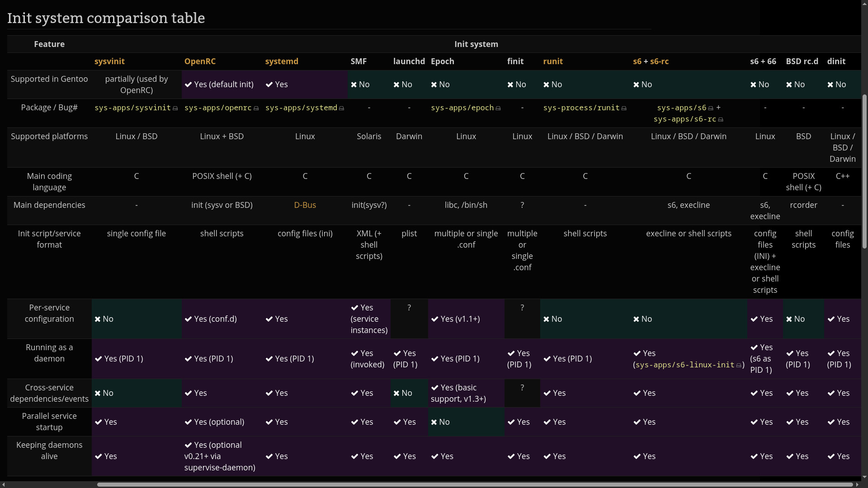Open the sys-apps/epoch package link
This screenshot has width=868, height=488.
point(462,108)
